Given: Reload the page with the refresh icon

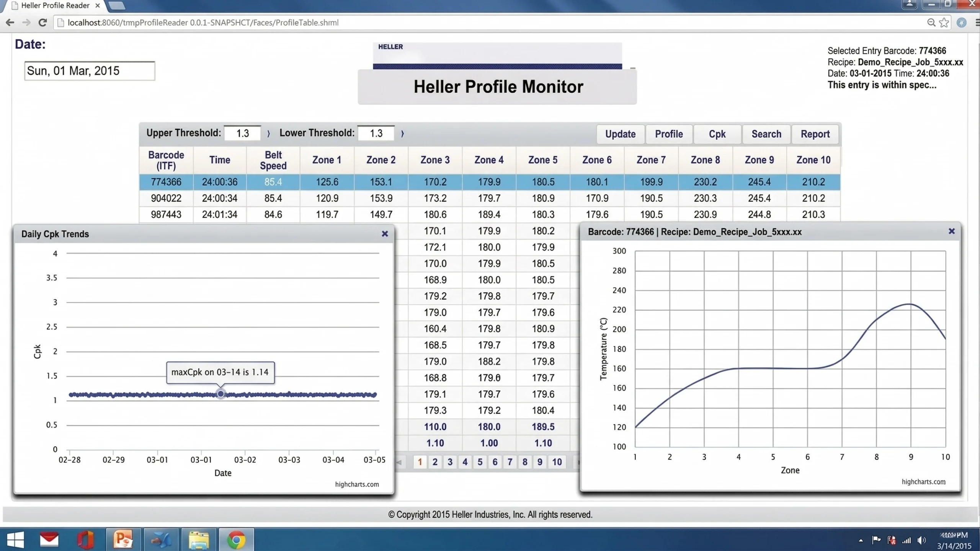Looking at the screenshot, I should coord(42,23).
